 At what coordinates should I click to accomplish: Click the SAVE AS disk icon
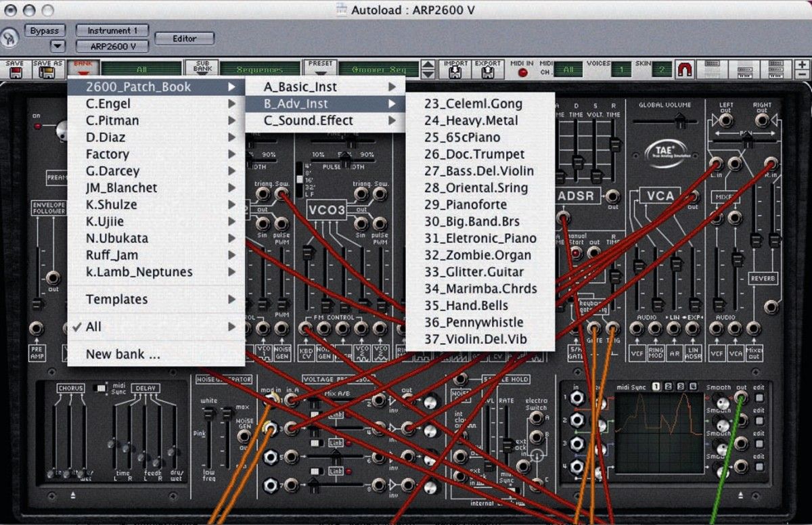point(47,72)
